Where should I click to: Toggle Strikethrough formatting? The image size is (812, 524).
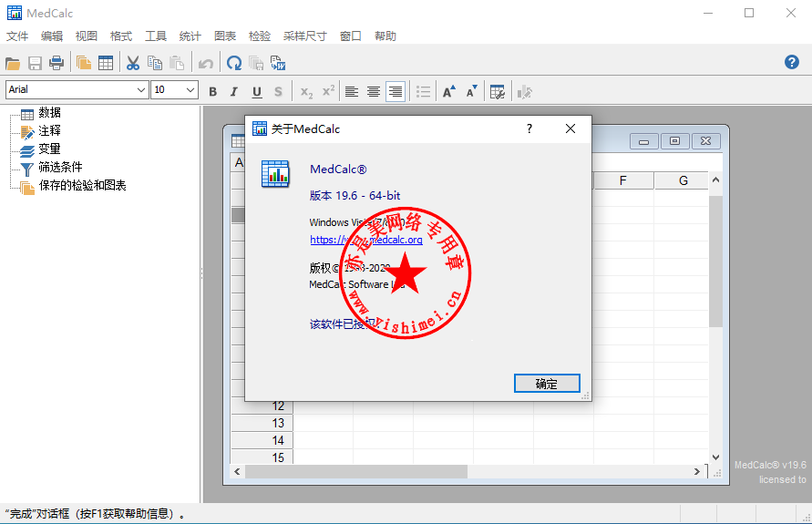coord(278,92)
